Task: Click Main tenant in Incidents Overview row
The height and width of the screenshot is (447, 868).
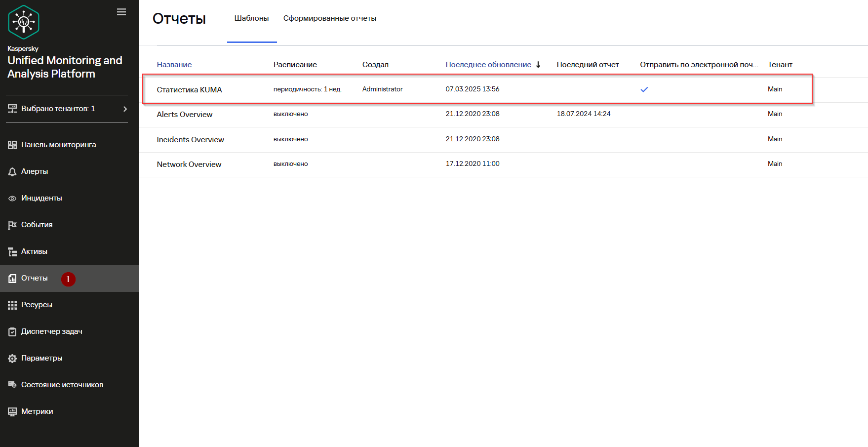Action: coord(775,139)
